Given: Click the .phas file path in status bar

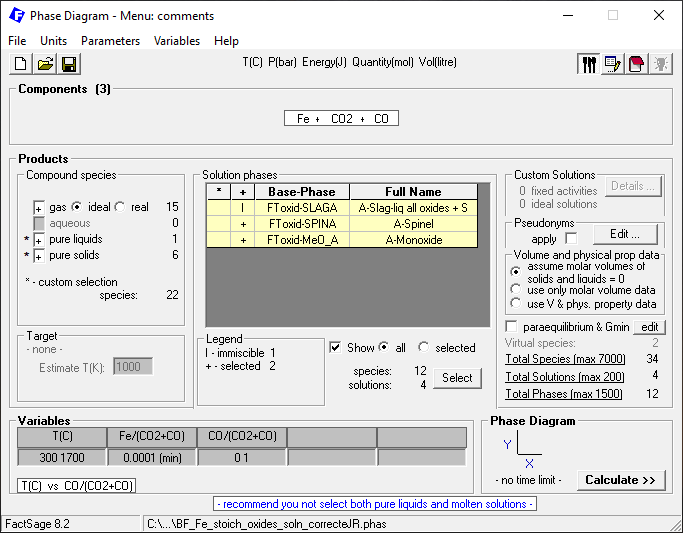Looking at the screenshot, I should coord(267,524).
